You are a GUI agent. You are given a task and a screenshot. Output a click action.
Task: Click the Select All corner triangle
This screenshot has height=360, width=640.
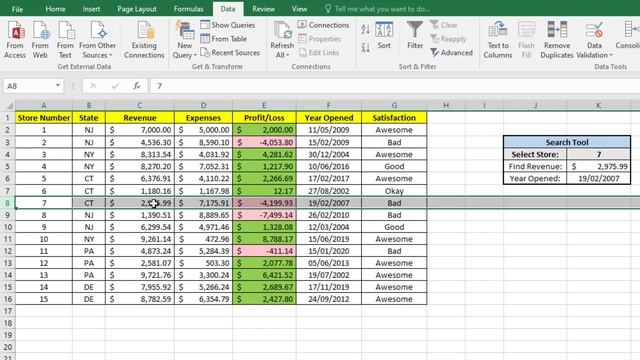pos(9,106)
